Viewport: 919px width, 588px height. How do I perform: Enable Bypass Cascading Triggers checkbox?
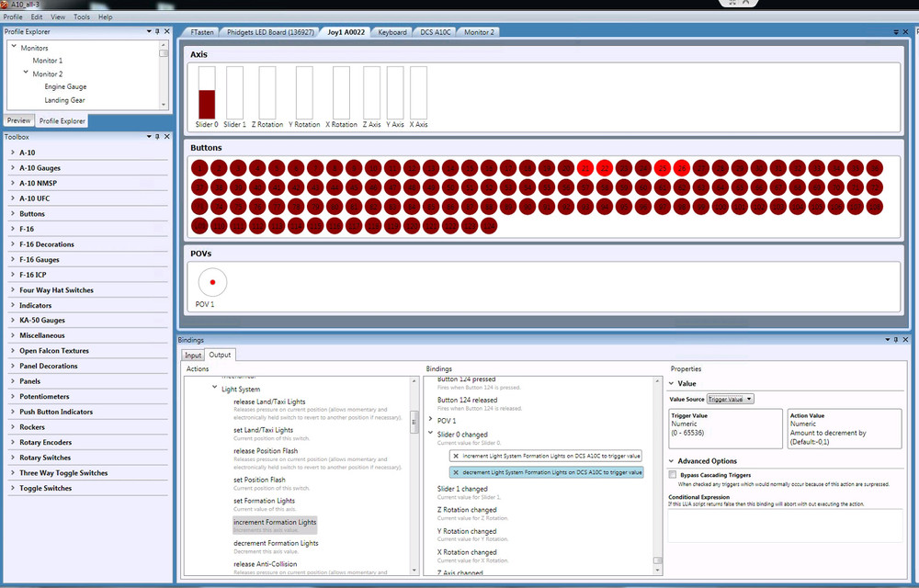(x=673, y=475)
